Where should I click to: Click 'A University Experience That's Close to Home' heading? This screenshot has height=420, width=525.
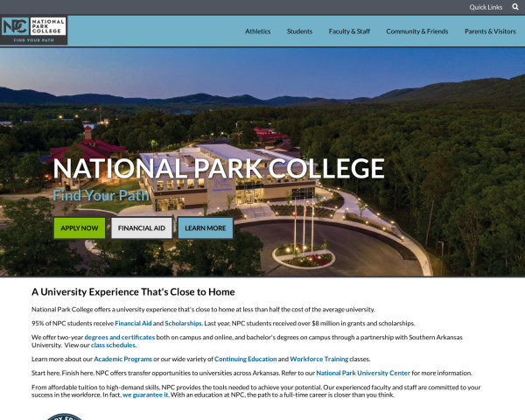tap(133, 292)
